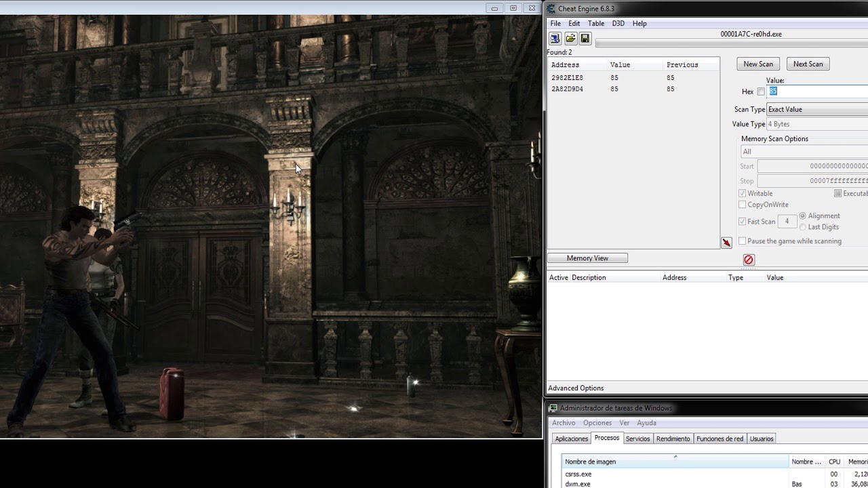868x488 pixels.
Task: Open the Value Type dropdown
Action: click(817, 124)
